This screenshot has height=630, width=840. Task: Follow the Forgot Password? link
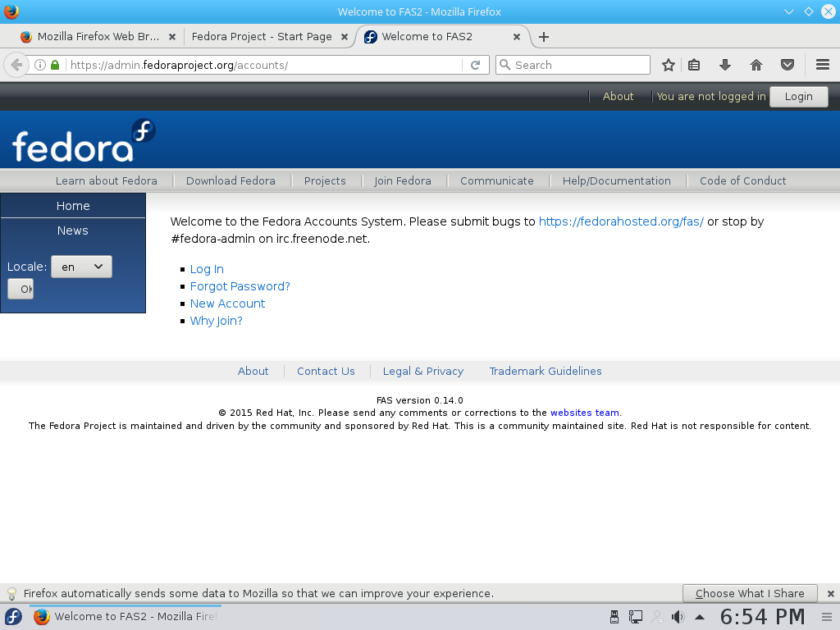tap(240, 286)
